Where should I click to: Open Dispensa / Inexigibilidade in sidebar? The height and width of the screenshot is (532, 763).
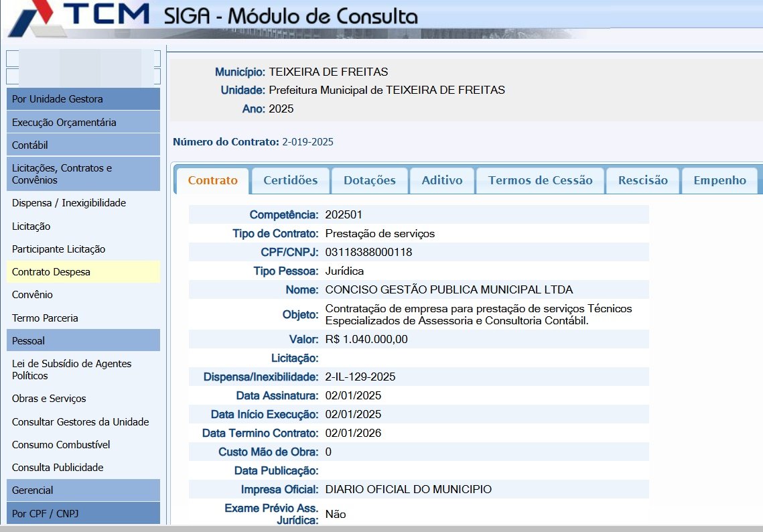click(x=69, y=203)
